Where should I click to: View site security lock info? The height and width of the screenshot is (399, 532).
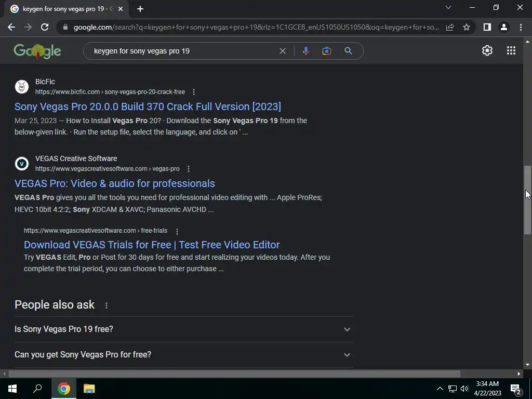[x=65, y=27]
